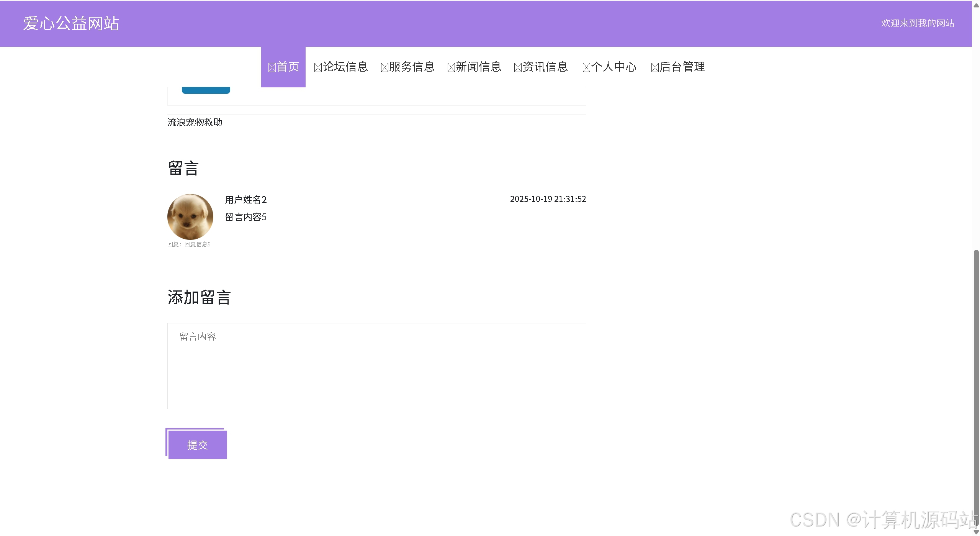Go to 服务信息 page
The width and height of the screenshot is (980, 536).
[x=412, y=67]
